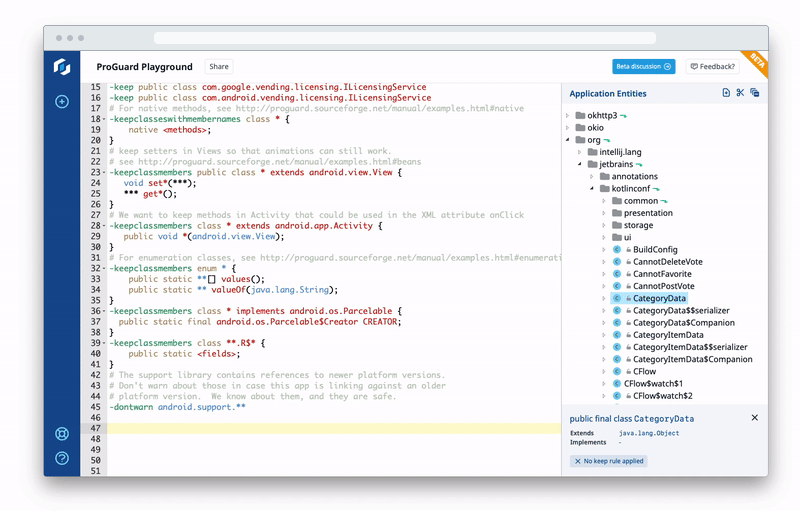Click the scissors icon in Application Entities
Screen dimensions: 800x511
tap(740, 93)
